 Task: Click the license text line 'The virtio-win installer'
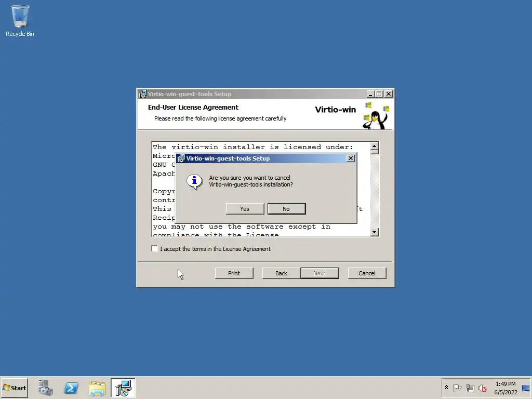(x=253, y=147)
